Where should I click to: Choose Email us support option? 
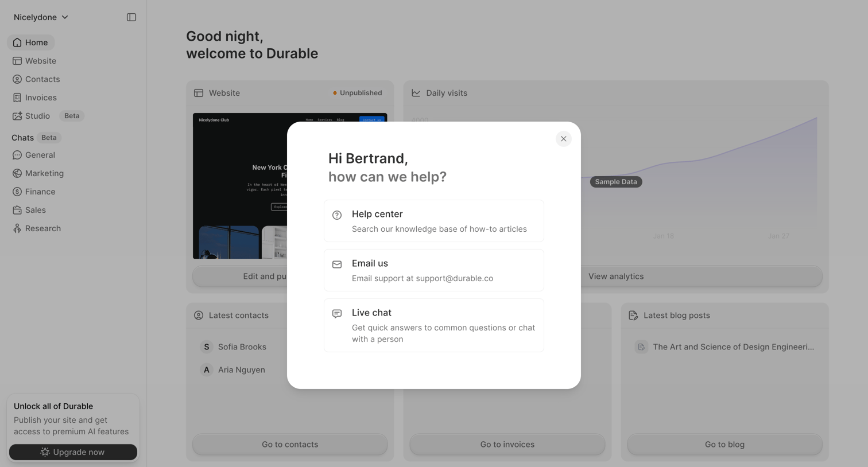click(433, 270)
